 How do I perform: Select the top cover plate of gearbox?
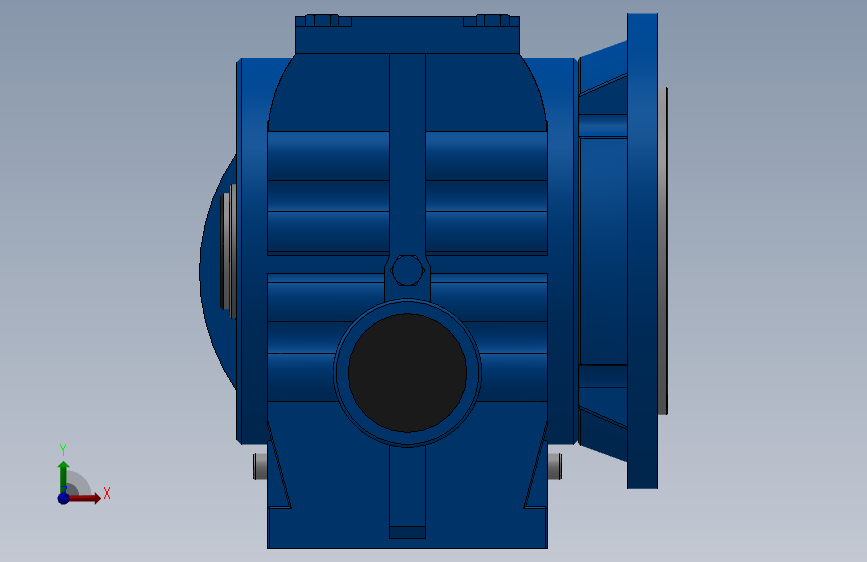[408, 34]
